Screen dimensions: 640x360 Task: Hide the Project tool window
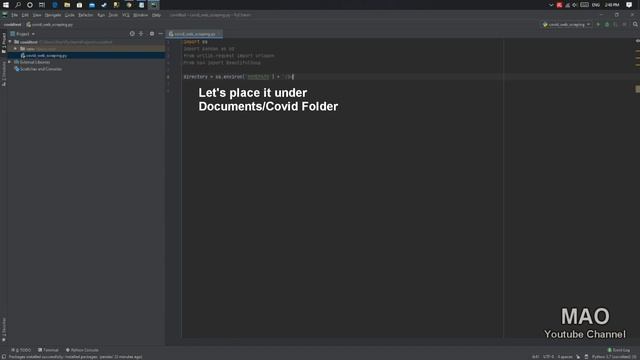(x=160, y=34)
